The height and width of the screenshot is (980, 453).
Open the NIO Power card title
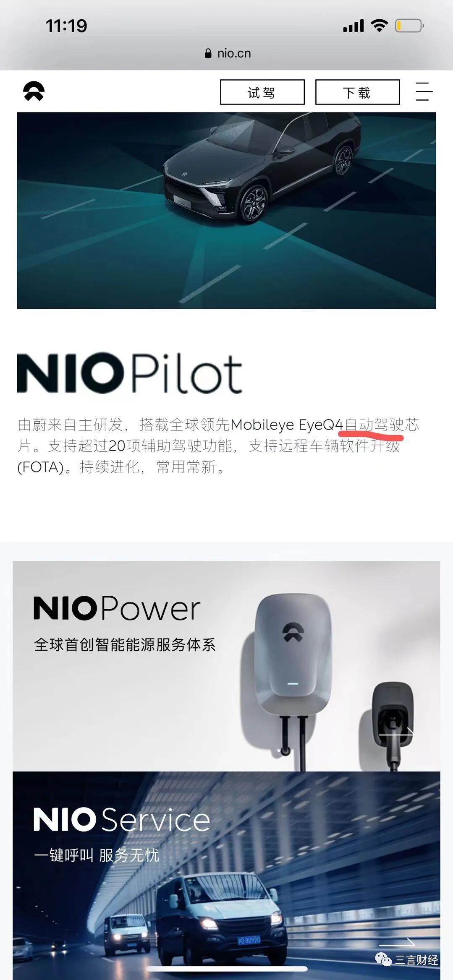(x=117, y=608)
